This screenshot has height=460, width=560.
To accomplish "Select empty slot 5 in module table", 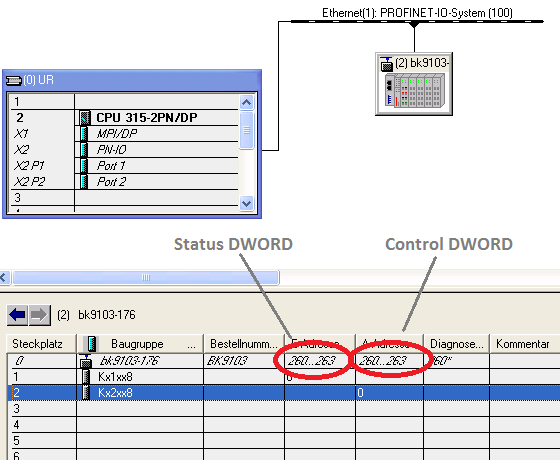I will [284, 441].
